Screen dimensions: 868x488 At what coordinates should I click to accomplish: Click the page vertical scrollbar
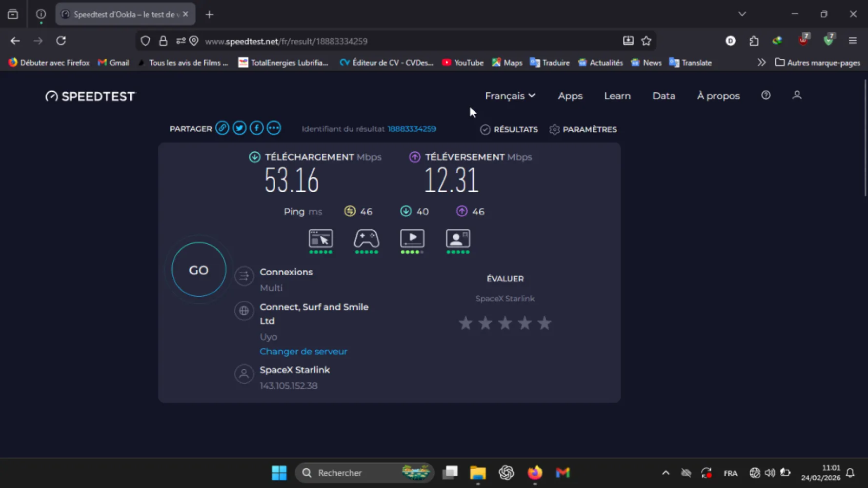point(865,138)
